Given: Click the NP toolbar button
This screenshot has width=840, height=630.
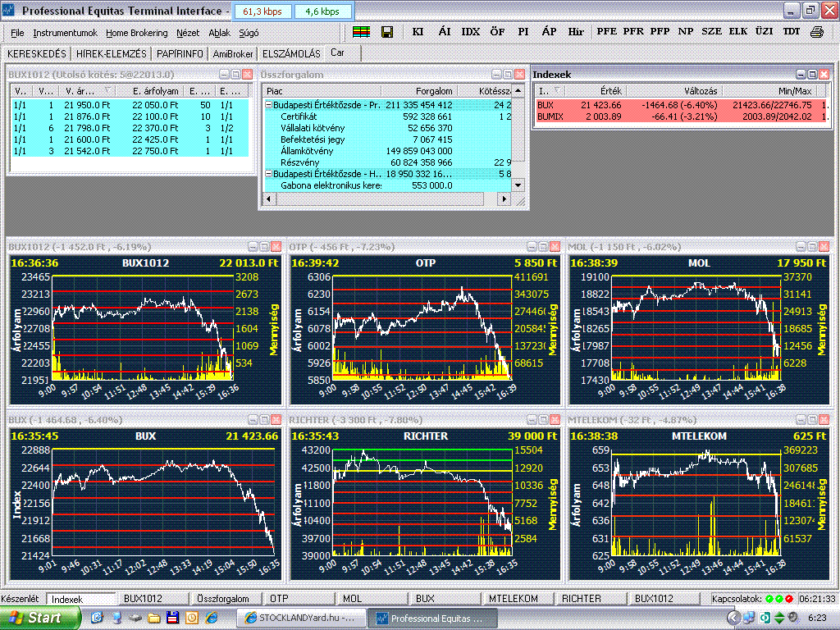Looking at the screenshot, I should [686, 32].
